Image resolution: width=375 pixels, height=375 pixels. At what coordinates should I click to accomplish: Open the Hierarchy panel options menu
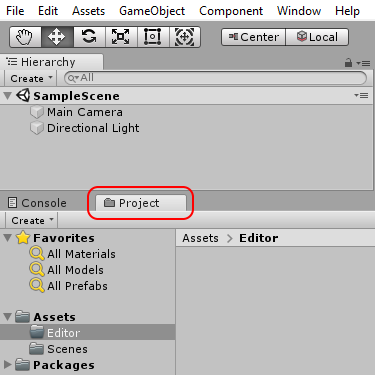click(x=363, y=63)
